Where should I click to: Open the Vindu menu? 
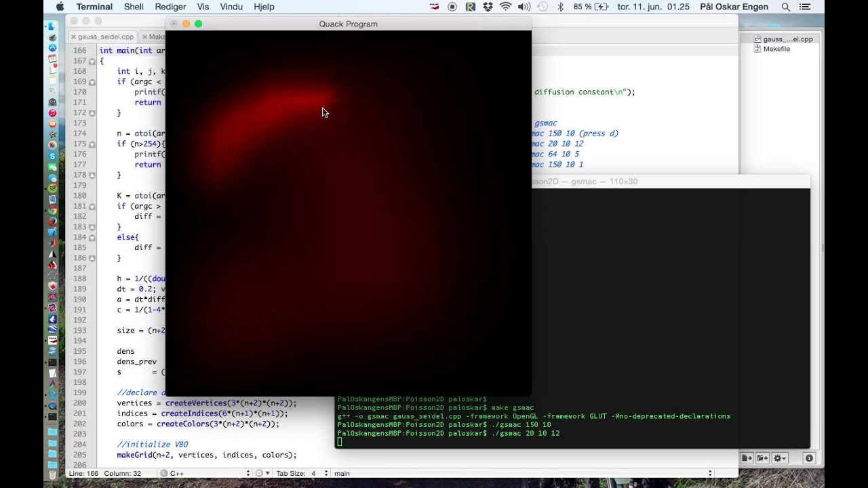click(x=231, y=7)
